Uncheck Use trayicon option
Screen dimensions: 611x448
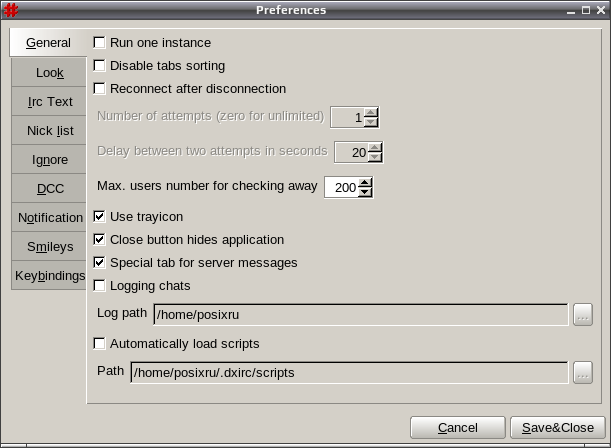coord(99,216)
